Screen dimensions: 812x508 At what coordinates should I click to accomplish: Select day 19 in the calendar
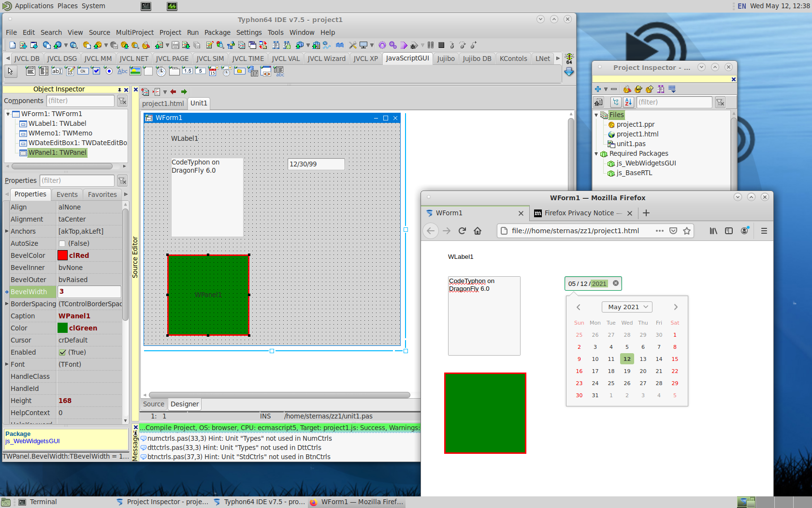pyautogui.click(x=627, y=371)
